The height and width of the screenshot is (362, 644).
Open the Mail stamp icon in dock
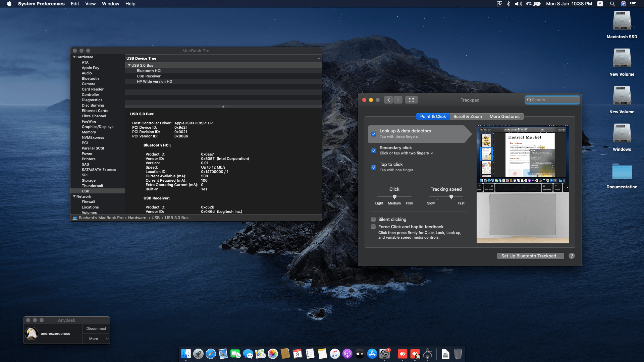pos(223,354)
